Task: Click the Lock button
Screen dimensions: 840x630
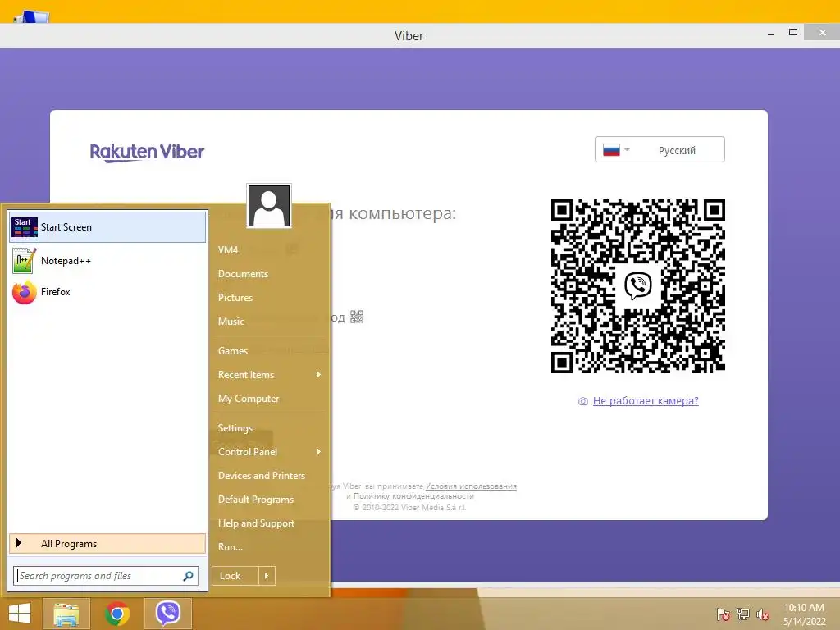Action: tap(235, 576)
